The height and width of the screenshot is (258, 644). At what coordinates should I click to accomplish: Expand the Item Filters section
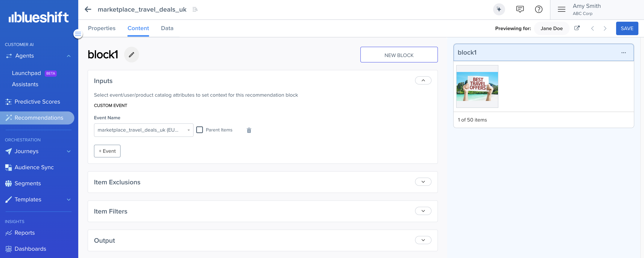coord(423,211)
